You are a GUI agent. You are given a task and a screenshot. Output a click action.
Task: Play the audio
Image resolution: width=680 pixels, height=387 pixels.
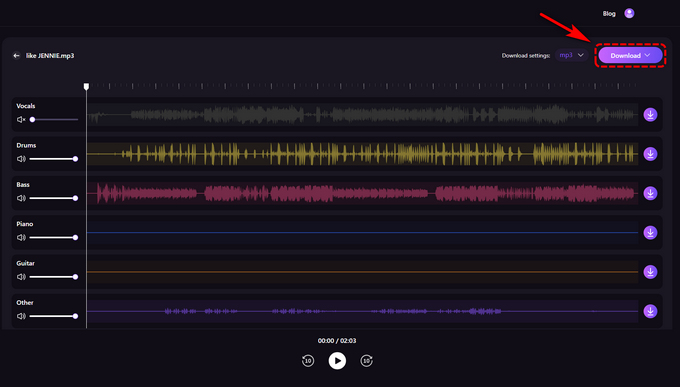[x=337, y=361]
